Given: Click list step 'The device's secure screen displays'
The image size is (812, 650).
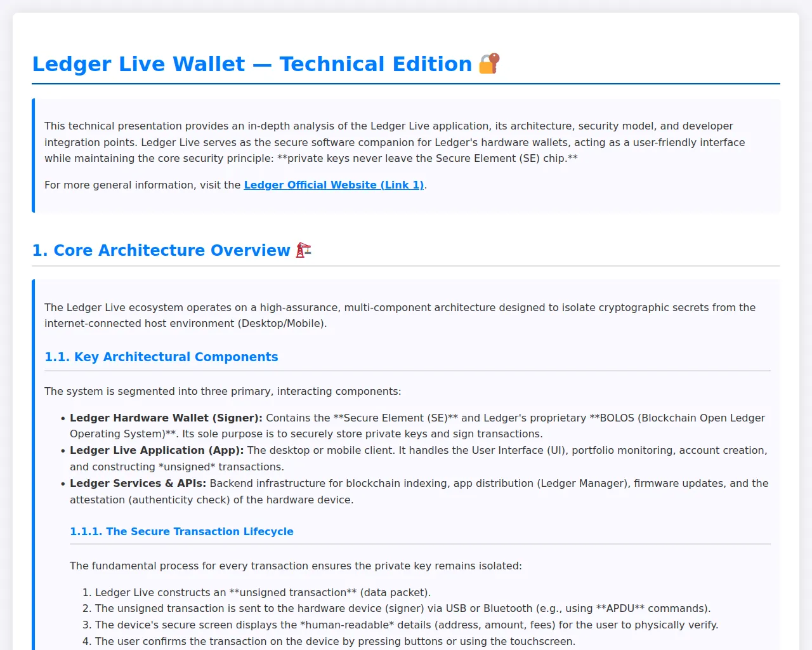Looking at the screenshot, I should pyautogui.click(x=407, y=625).
